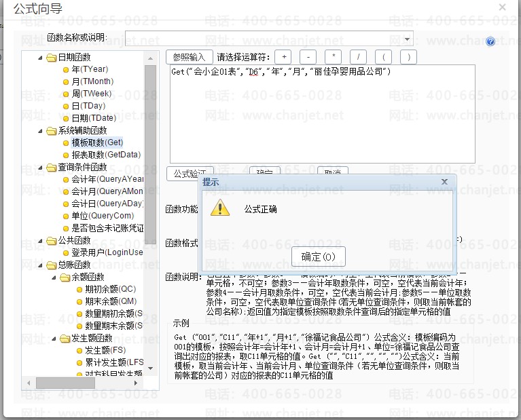Viewport: 521px width, 420px height.
Task: Collapse the 总账函数 tree node
Action: 40,265
